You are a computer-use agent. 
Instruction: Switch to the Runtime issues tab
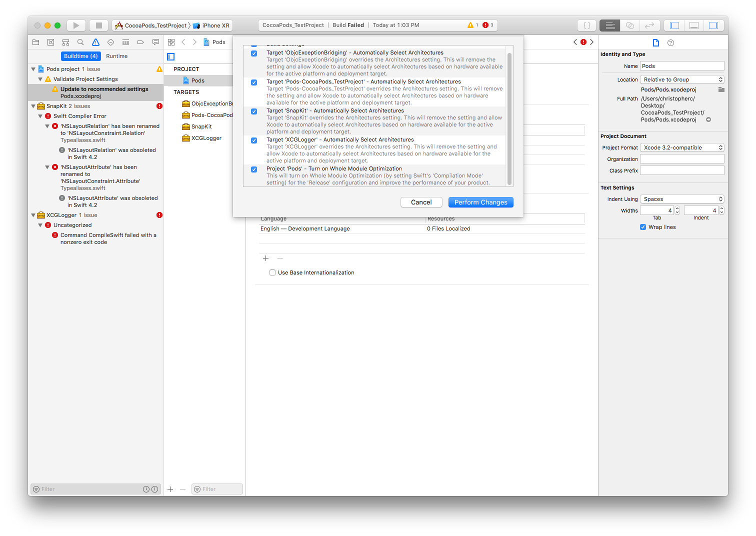coord(117,56)
